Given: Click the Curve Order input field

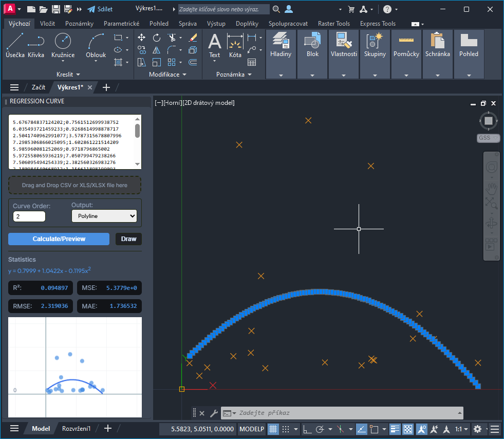Looking at the screenshot, I should point(29,216).
